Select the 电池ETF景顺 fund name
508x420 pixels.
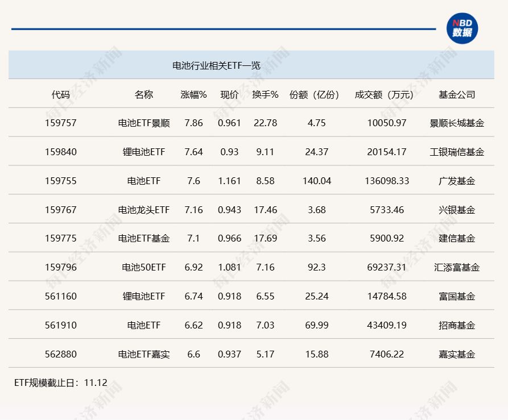coord(144,123)
